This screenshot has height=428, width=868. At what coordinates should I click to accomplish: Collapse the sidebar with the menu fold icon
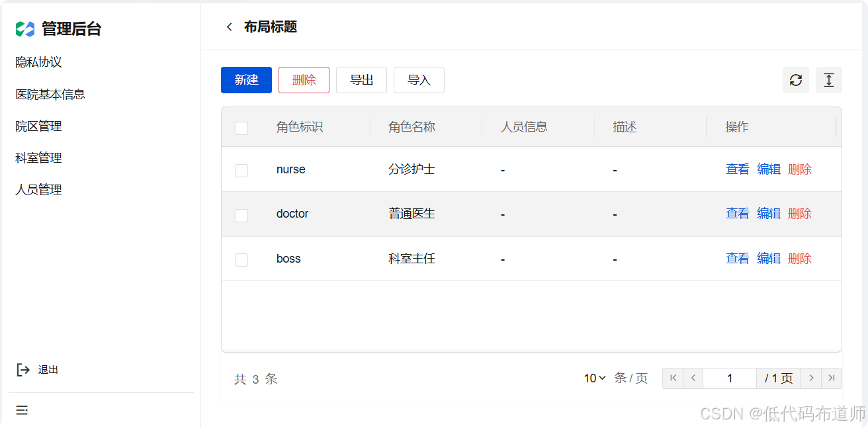click(x=22, y=411)
